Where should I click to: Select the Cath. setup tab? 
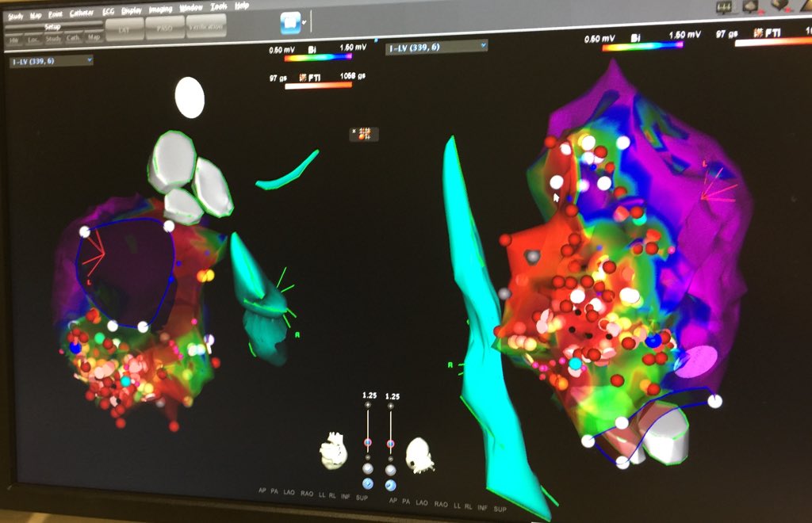pos(73,38)
